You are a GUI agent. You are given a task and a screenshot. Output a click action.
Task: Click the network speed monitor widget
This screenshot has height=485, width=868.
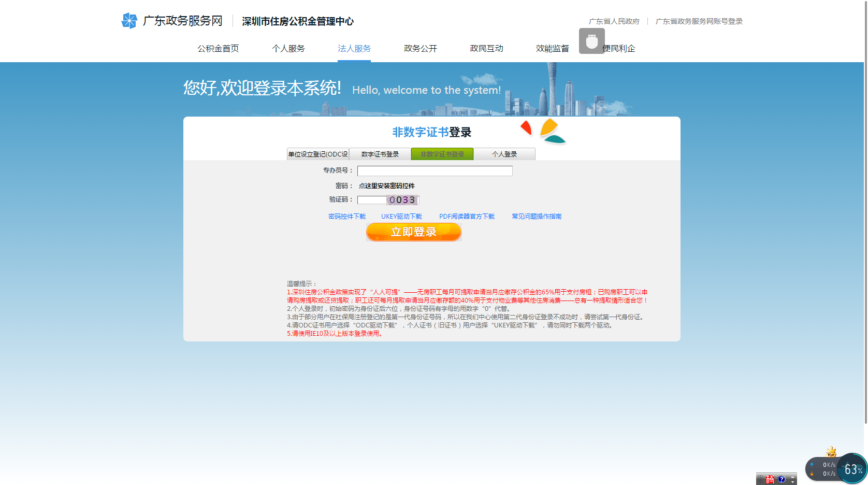point(823,469)
